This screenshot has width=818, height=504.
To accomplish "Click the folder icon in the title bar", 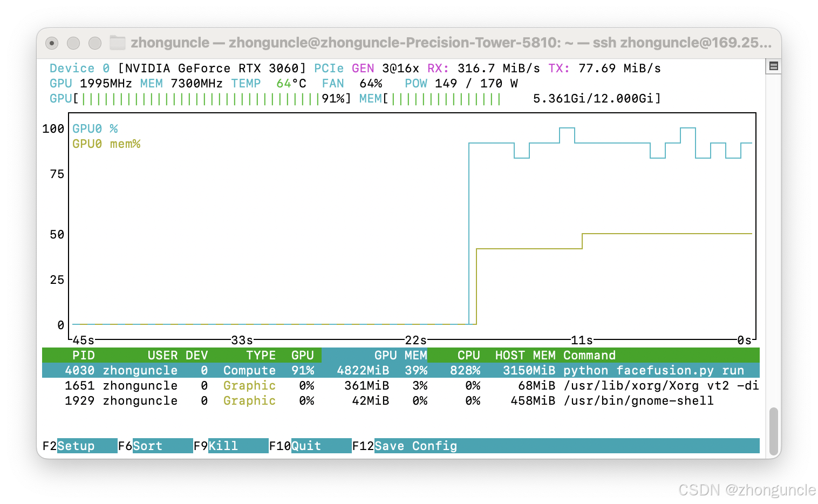I will coord(117,42).
